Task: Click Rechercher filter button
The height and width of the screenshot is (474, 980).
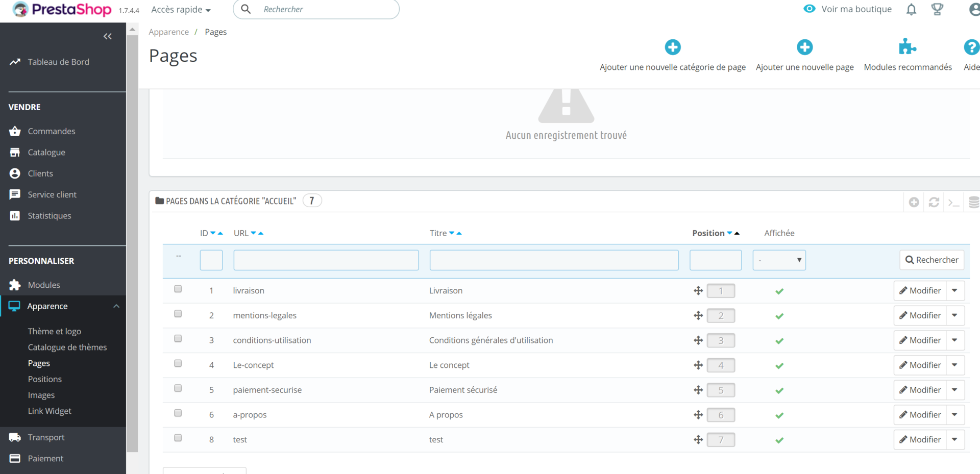Action: pos(932,260)
